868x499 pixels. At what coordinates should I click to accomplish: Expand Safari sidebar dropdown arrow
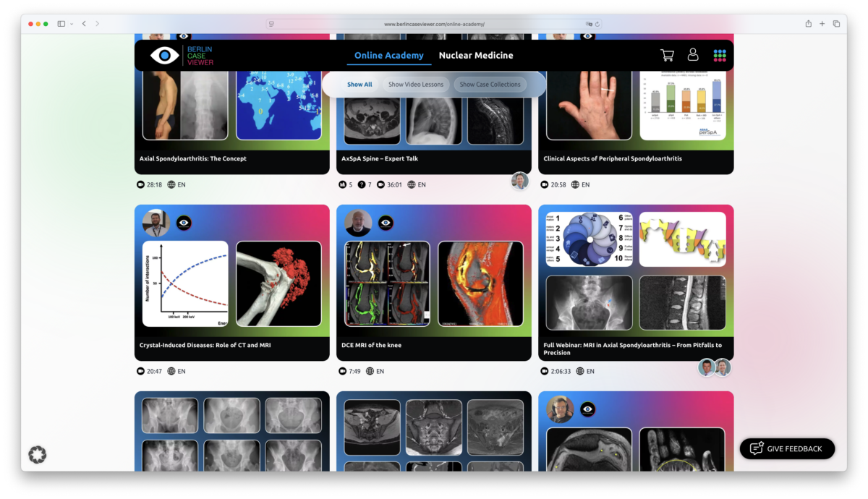pyautogui.click(x=72, y=24)
